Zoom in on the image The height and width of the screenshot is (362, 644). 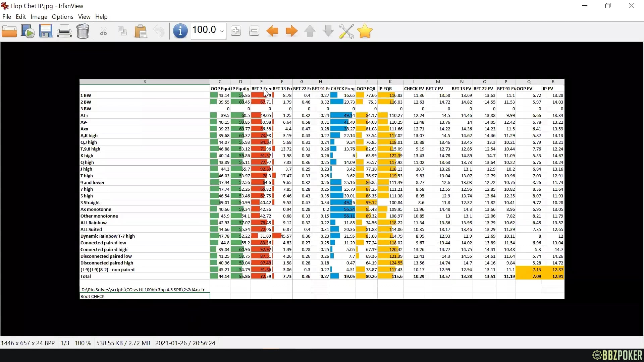pos(236,31)
